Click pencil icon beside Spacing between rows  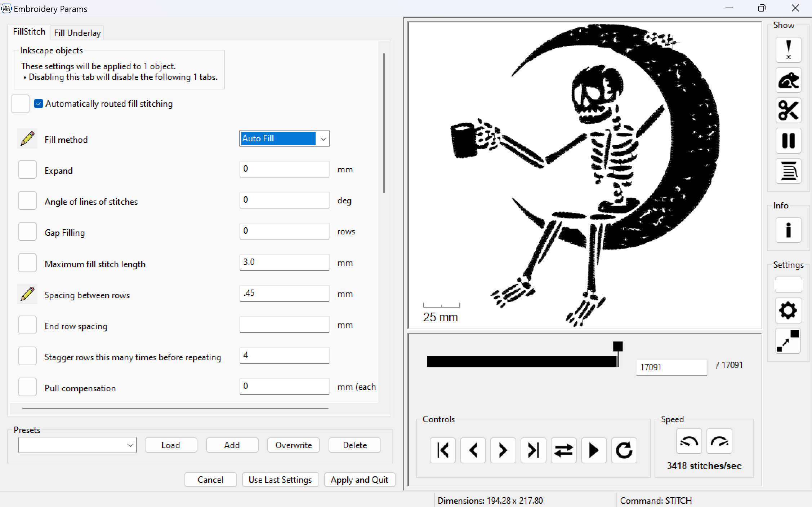pos(27,294)
